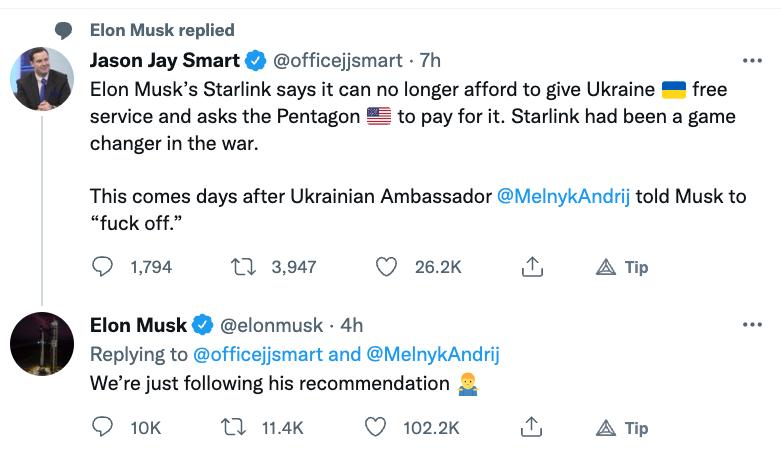Share Jason Jay Smart's tweet
The width and height of the screenshot is (781, 454).
tap(532, 267)
